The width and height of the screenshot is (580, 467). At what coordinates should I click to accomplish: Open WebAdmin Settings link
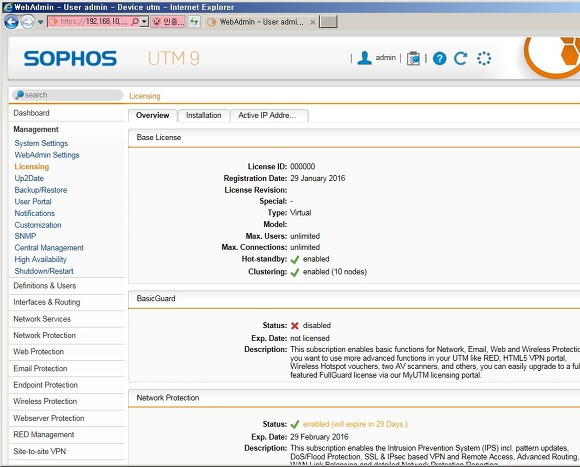tap(47, 155)
